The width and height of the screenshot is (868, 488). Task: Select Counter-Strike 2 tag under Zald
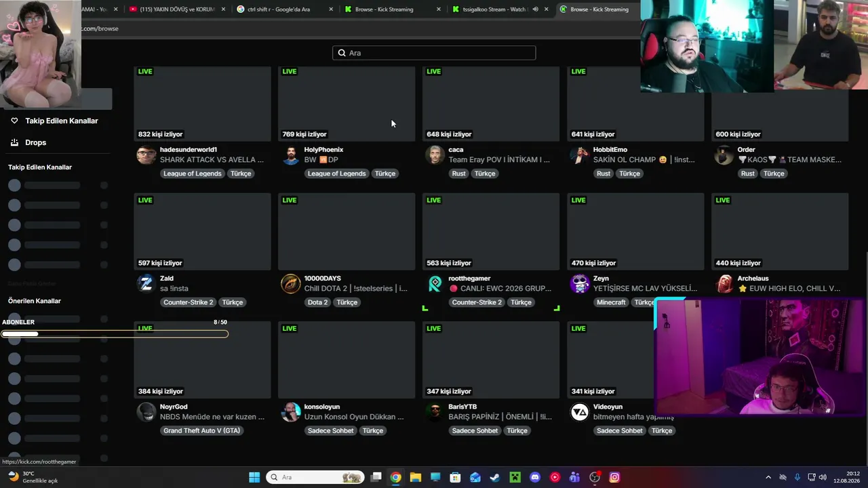[188, 302]
